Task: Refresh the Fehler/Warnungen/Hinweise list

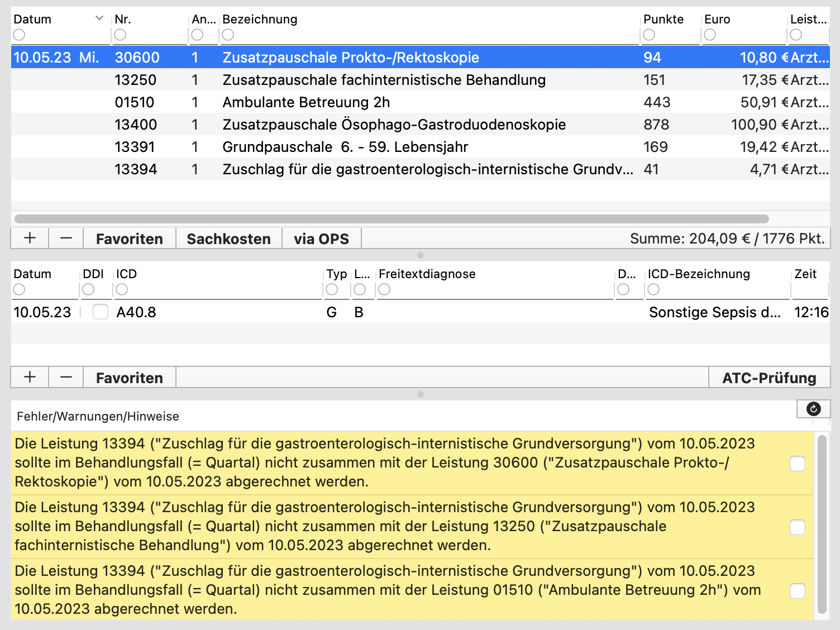Action: pos(814,409)
